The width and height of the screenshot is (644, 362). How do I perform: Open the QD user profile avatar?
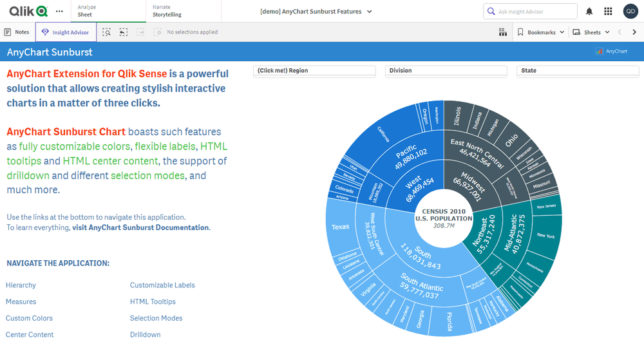point(630,12)
